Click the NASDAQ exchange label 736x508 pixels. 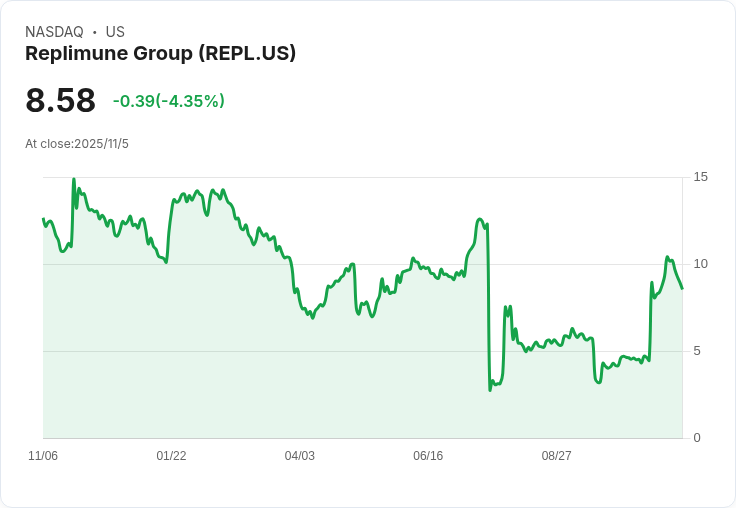click(54, 32)
